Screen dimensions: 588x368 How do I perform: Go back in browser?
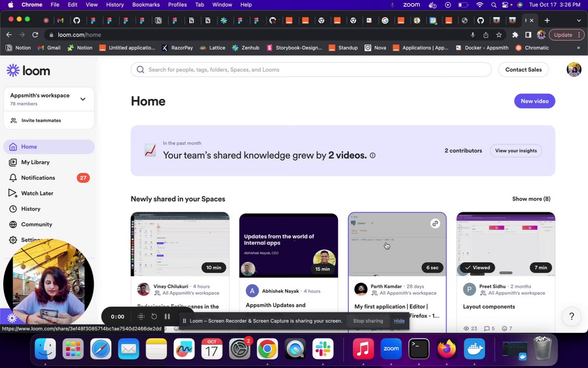click(9, 35)
